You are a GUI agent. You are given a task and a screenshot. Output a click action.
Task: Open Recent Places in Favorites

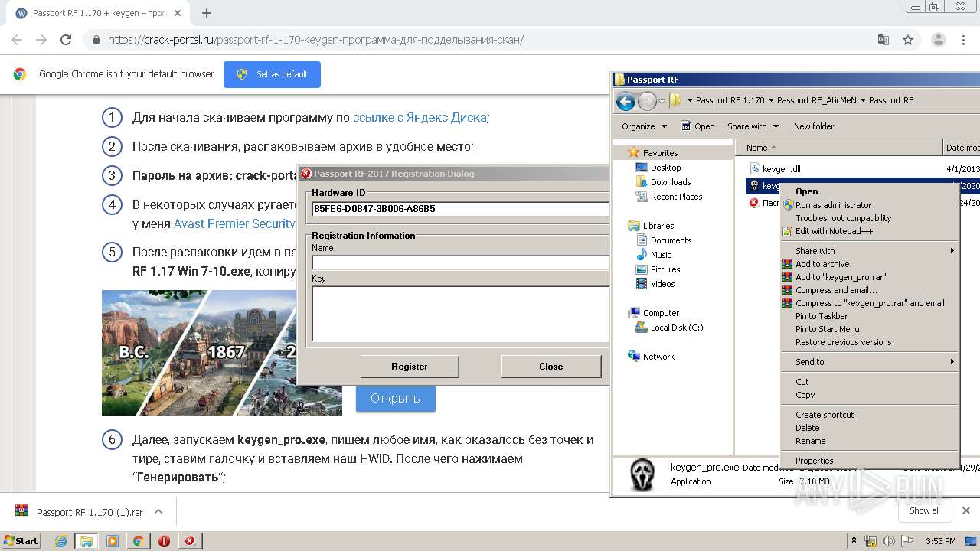point(676,197)
